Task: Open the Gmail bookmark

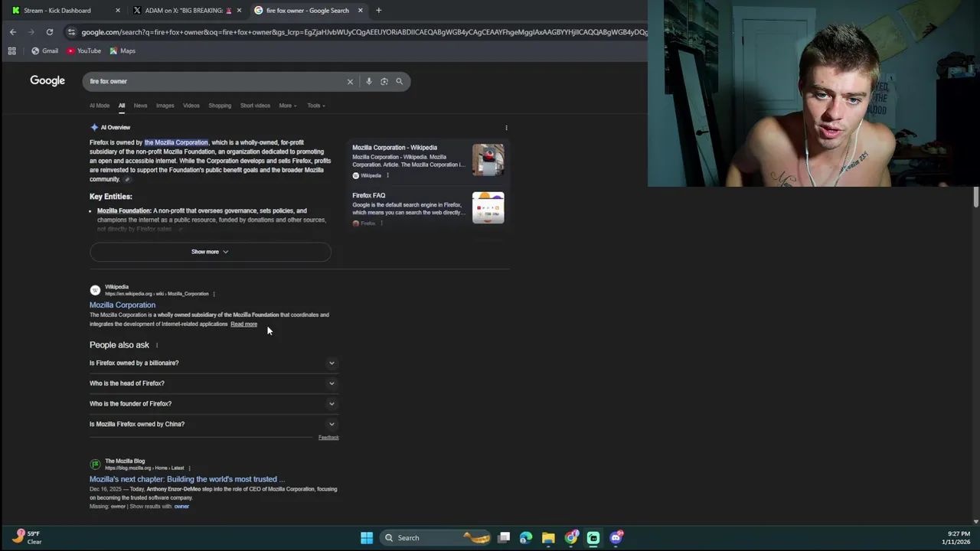Action: pos(44,51)
